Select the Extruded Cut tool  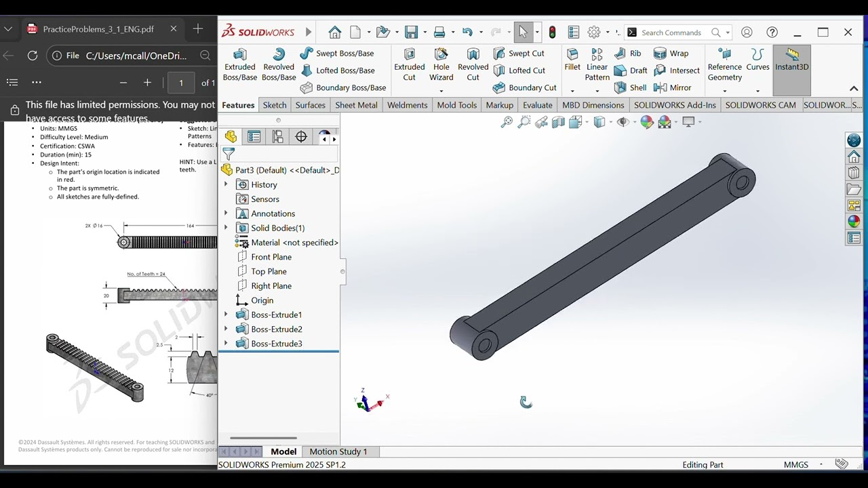point(410,65)
